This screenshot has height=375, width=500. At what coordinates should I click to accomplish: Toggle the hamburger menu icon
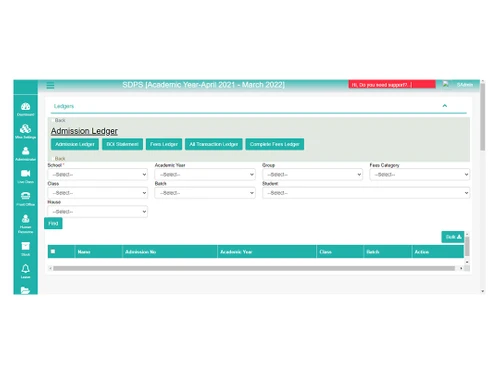point(50,85)
